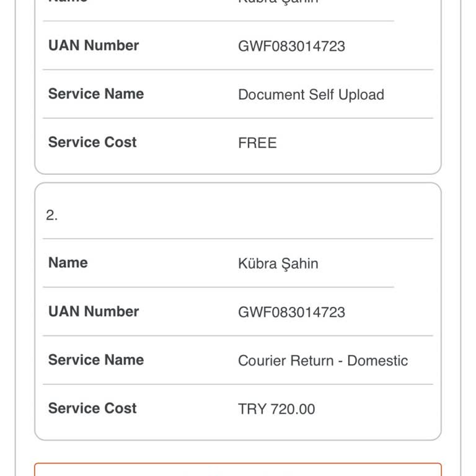Click the item number 2 heading

(51, 216)
